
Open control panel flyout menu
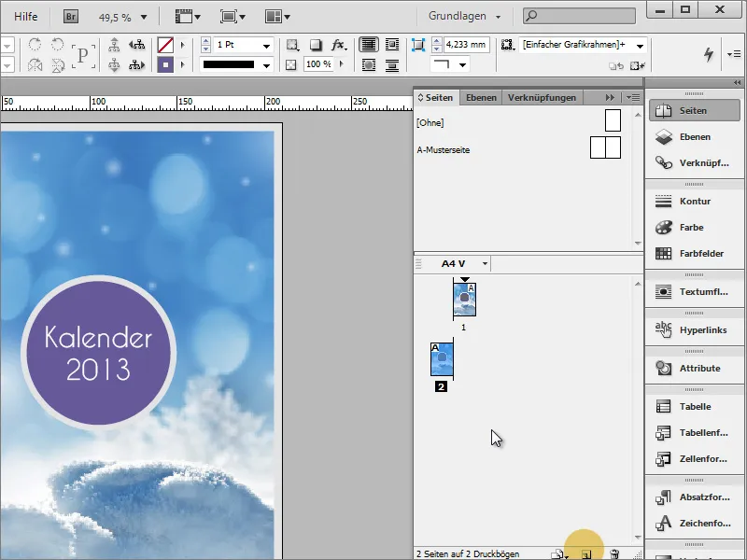pyautogui.click(x=734, y=54)
